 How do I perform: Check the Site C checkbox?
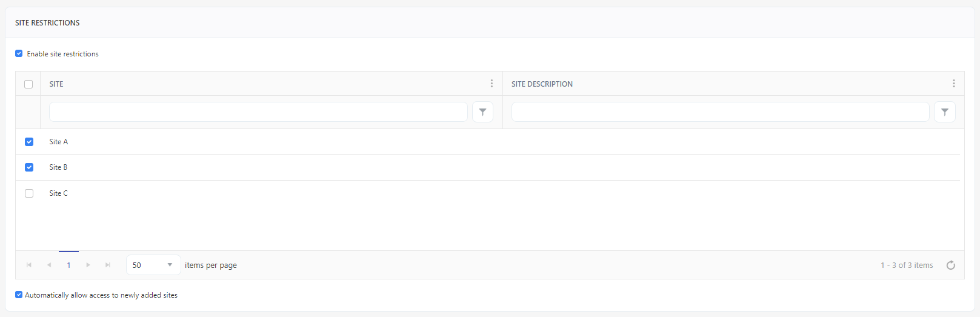29,193
